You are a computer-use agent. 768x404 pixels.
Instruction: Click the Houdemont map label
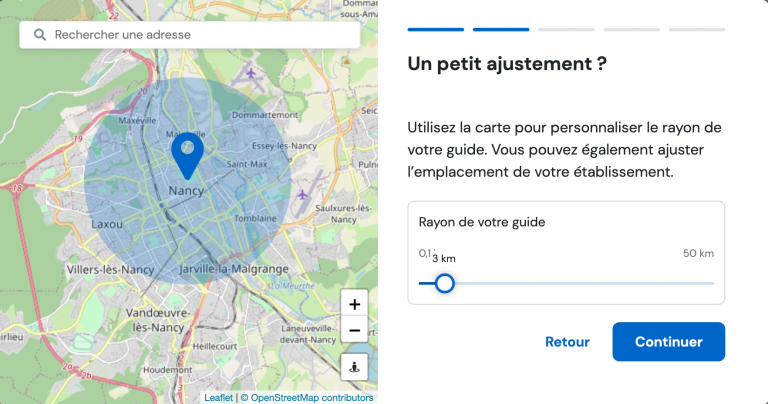click(168, 370)
